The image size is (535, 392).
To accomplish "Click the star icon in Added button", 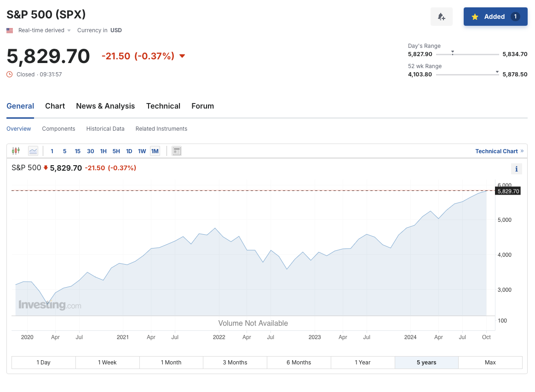I will click(x=475, y=17).
